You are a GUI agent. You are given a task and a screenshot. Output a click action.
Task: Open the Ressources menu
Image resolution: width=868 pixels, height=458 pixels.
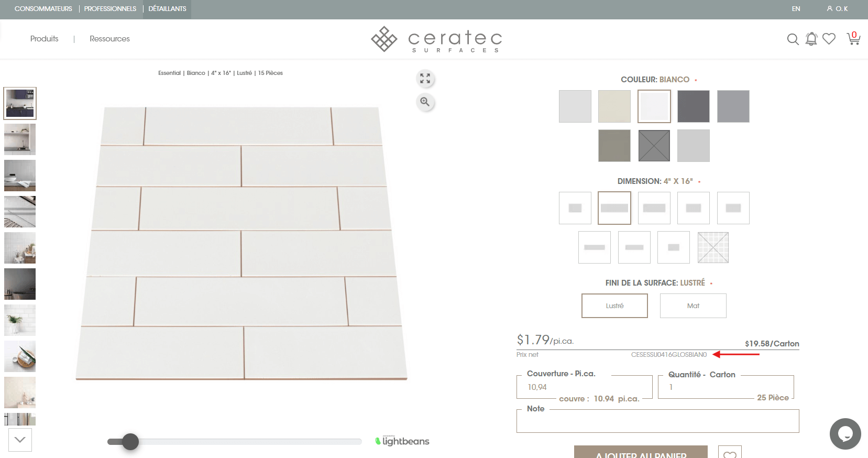[x=109, y=39]
